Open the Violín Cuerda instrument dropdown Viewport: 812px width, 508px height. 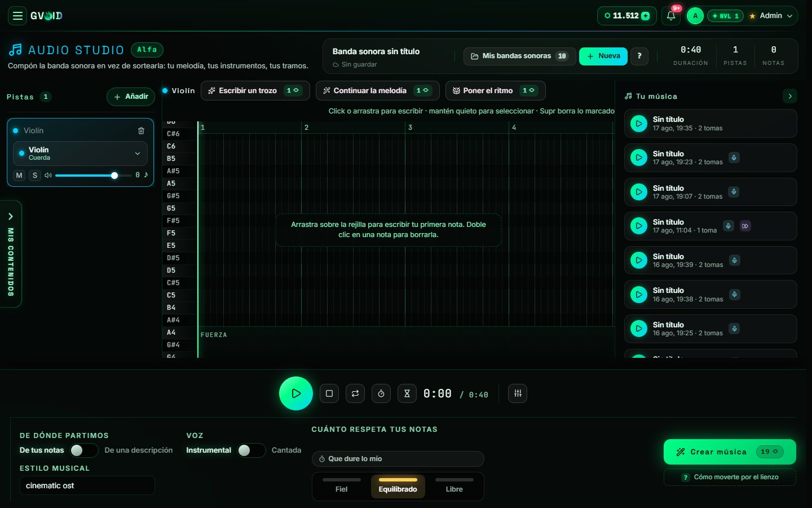tap(80, 154)
